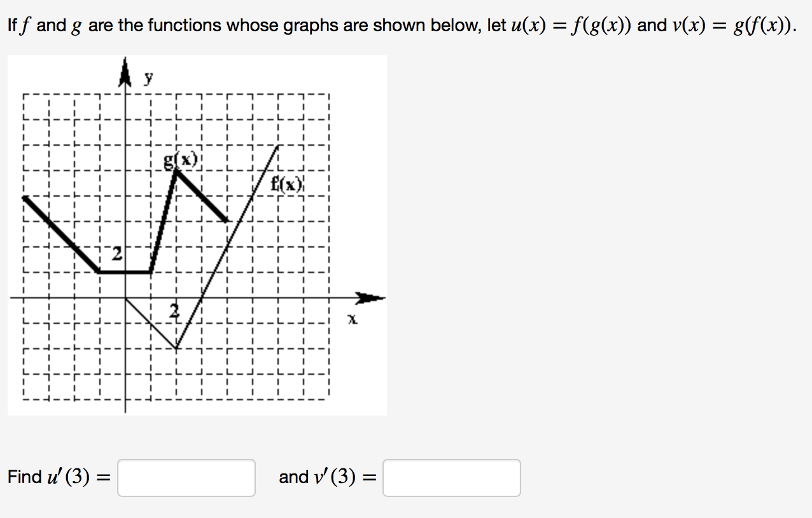
Task: Click the flat horizontal segment of g(x)
Action: (125, 272)
